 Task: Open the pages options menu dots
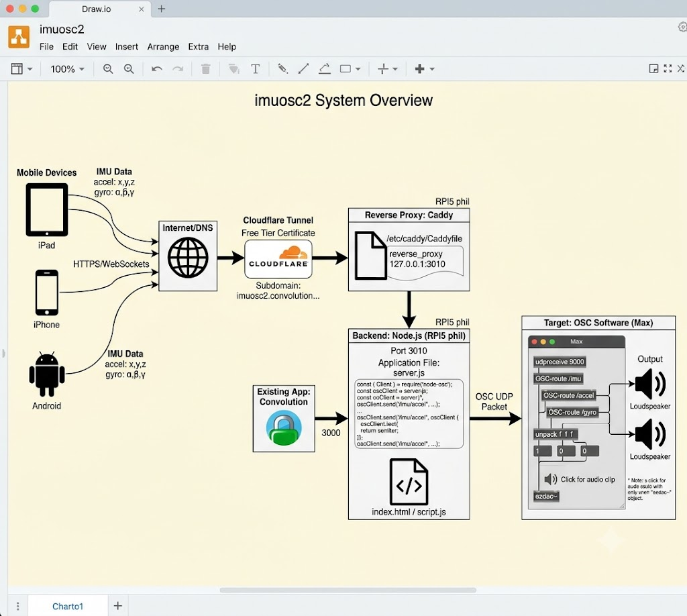tap(17, 606)
